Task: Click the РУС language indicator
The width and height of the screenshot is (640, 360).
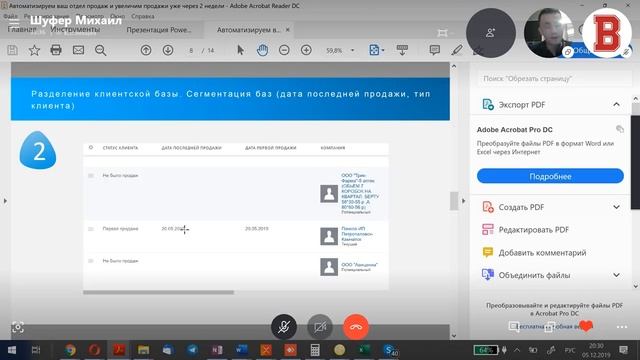Action: [x=569, y=350]
